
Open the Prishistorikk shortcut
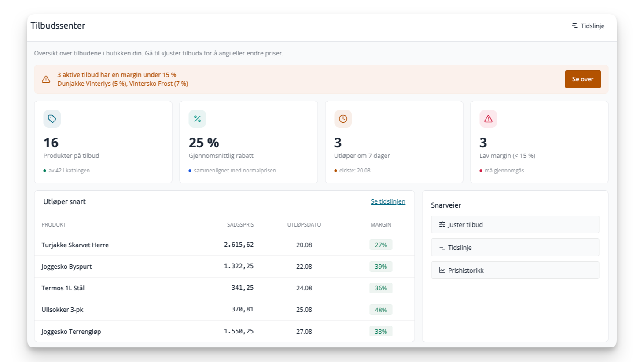[515, 270]
